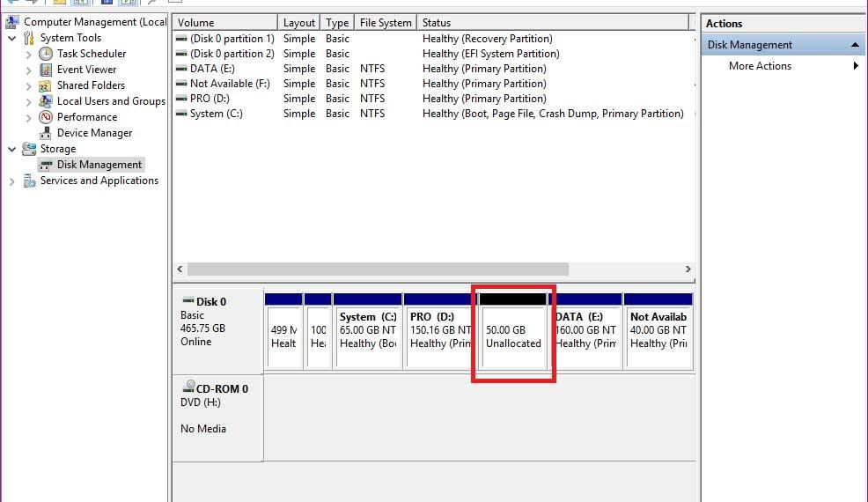868x502 pixels.
Task: Click drive icon beside PRO (D:) volume
Action: pos(181,99)
